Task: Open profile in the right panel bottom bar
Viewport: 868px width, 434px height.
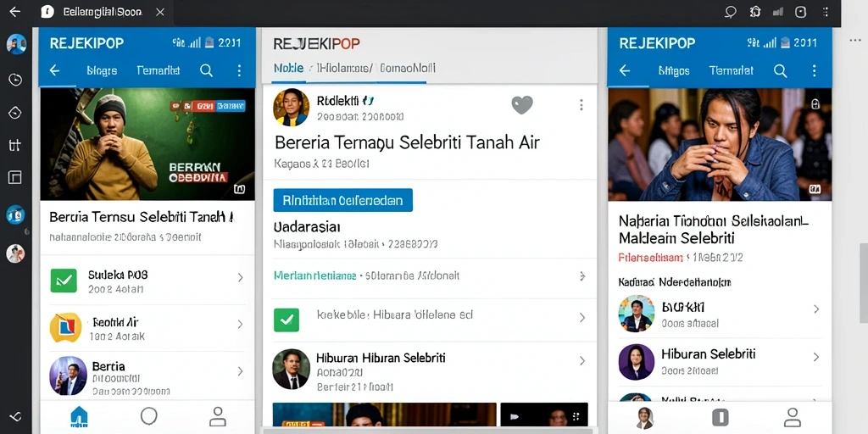Action: [793, 417]
